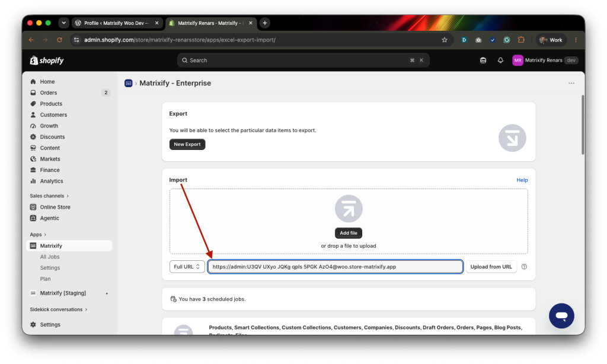Click the Grammarly extension icon
The image size is (607, 364).
507,40
